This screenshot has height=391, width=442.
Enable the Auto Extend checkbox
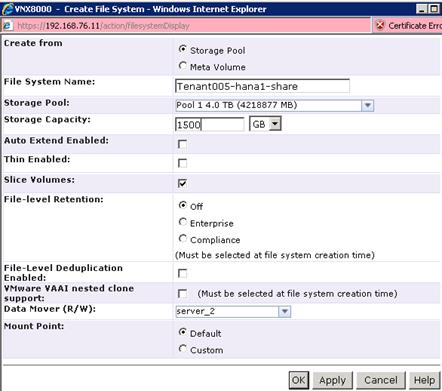click(182, 144)
